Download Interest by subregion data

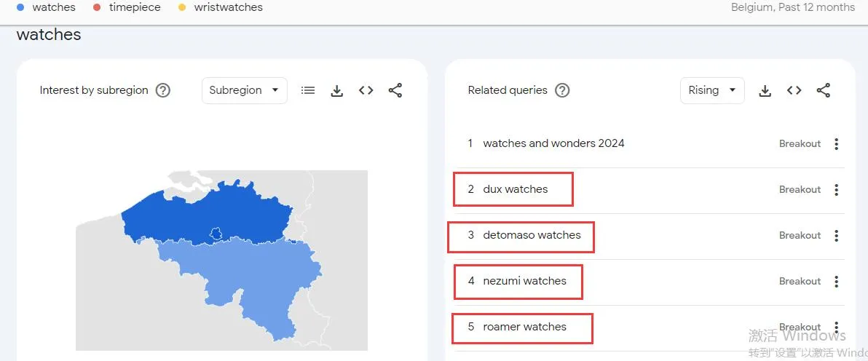point(336,91)
